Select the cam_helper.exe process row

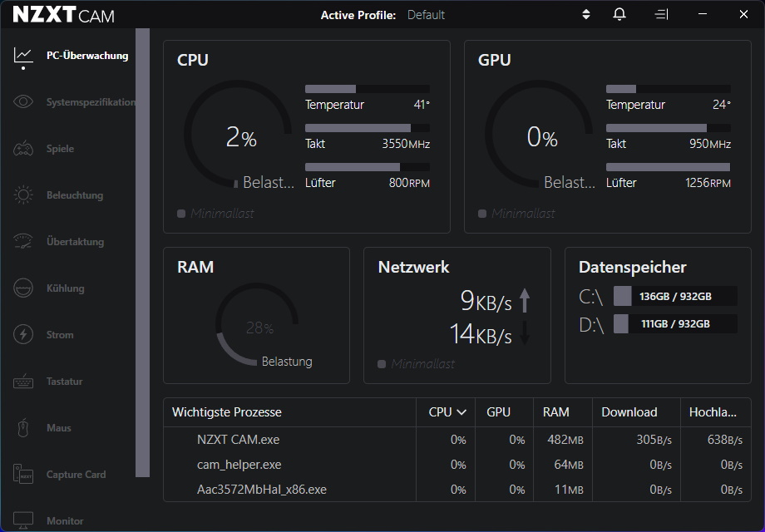457,464
